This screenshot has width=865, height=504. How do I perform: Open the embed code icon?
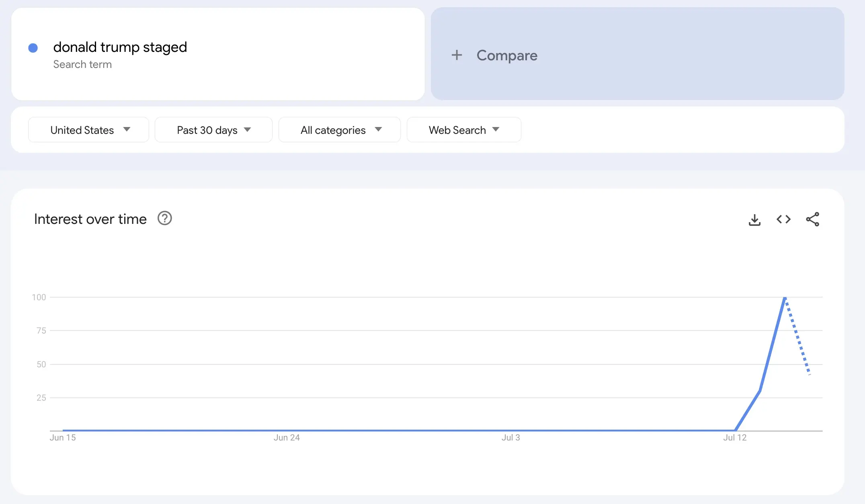pos(783,219)
